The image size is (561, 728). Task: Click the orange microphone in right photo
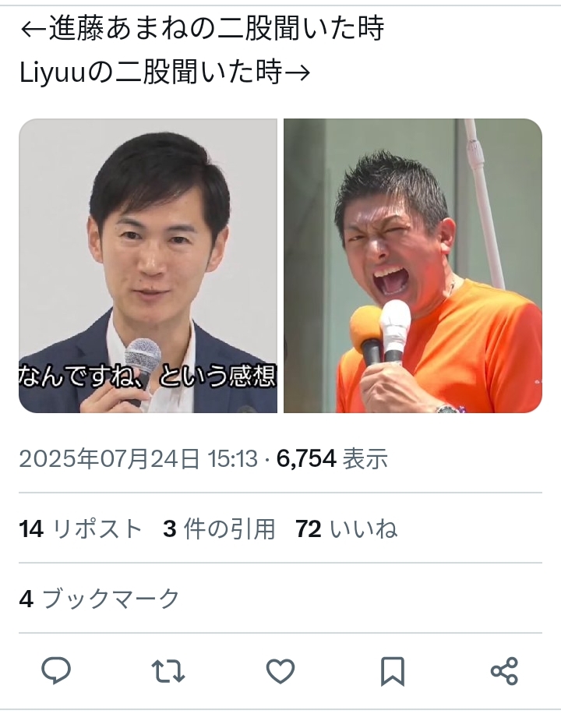(365, 337)
